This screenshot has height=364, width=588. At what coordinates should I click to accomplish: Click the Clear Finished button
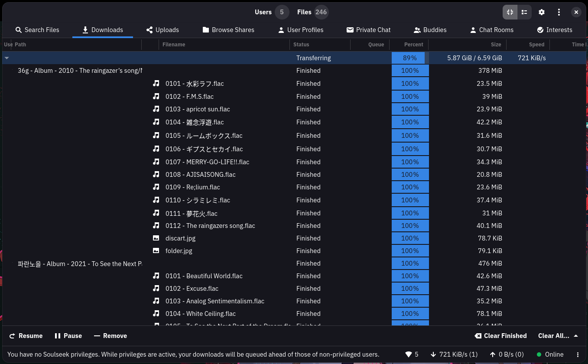(500, 336)
